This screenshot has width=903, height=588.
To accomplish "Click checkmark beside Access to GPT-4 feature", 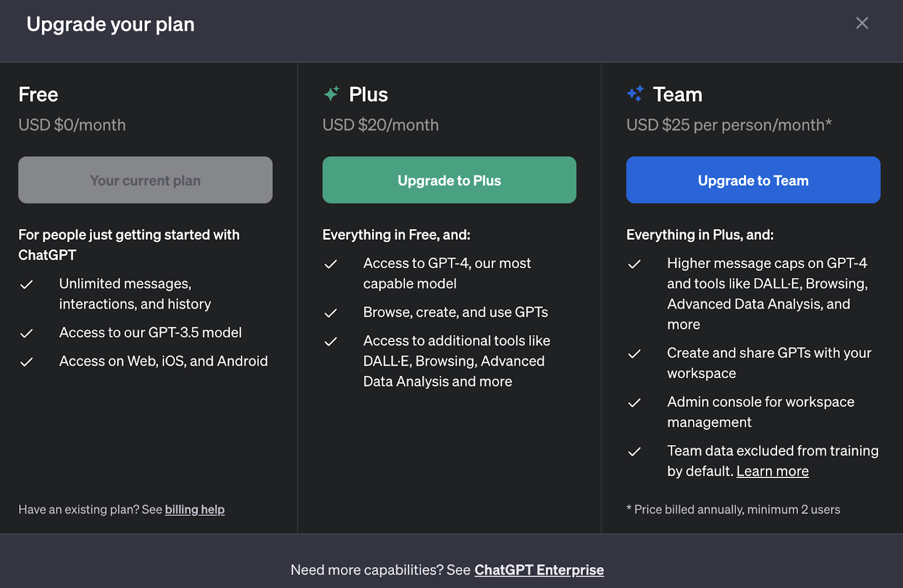I will coord(331,264).
